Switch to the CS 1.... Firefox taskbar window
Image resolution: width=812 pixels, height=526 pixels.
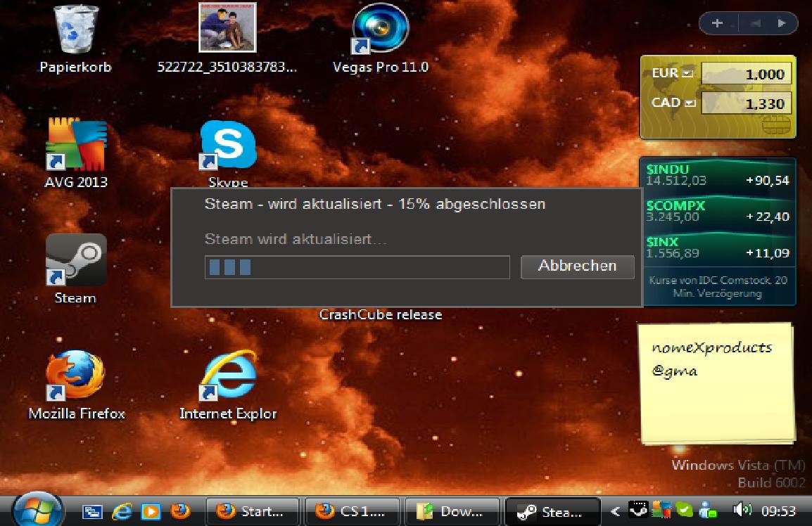click(x=352, y=512)
